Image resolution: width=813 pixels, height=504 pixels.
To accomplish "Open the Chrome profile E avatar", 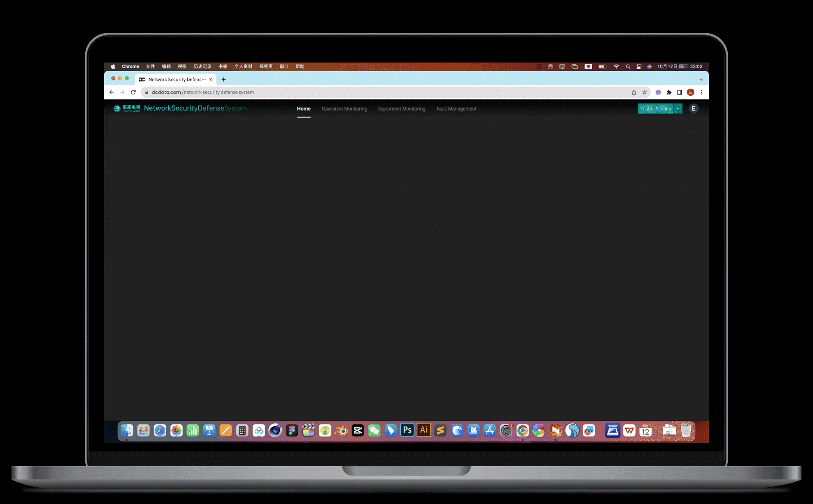I will coord(690,92).
